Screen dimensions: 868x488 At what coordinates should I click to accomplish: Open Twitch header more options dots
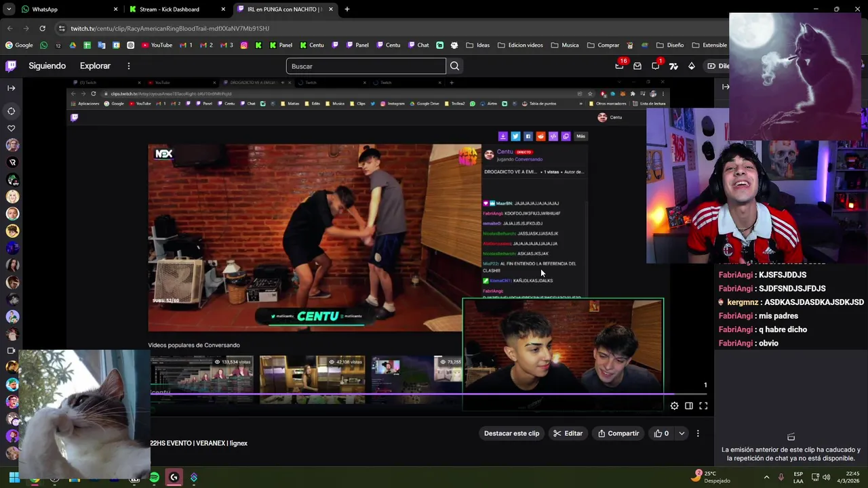tap(129, 66)
